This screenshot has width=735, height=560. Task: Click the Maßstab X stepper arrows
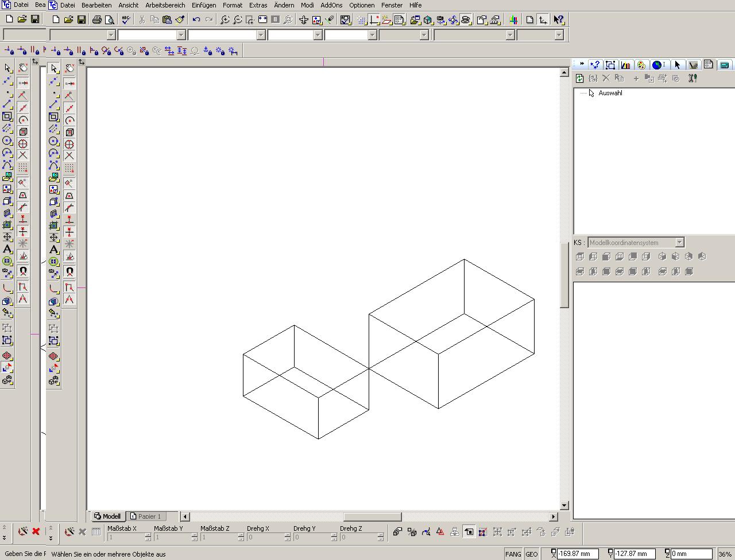[148, 537]
